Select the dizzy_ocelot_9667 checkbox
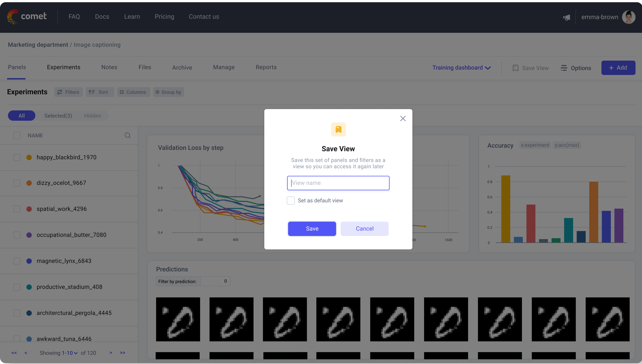 pyautogui.click(x=17, y=183)
